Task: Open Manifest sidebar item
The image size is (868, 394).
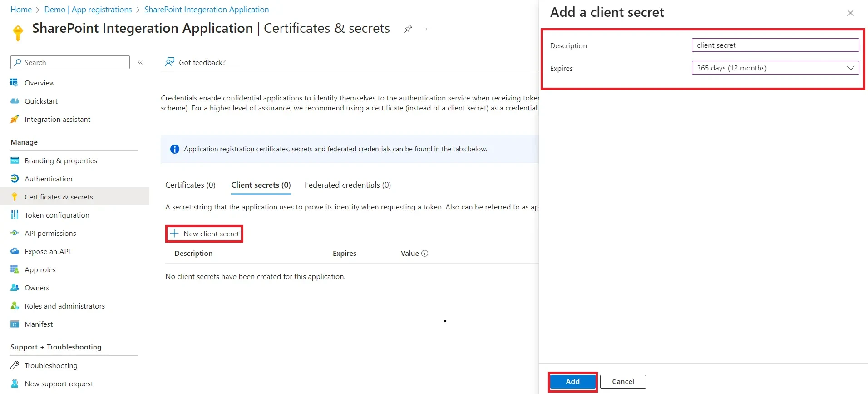Action: [x=39, y=324]
